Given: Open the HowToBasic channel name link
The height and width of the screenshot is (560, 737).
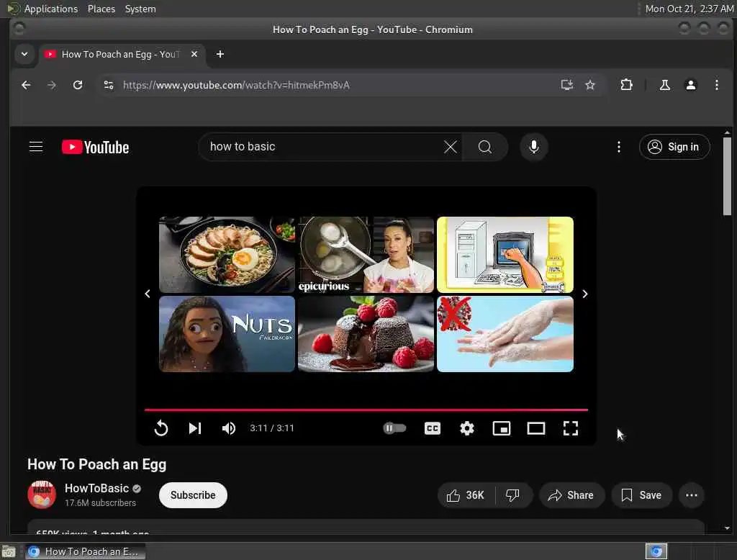Looking at the screenshot, I should pyautogui.click(x=97, y=488).
